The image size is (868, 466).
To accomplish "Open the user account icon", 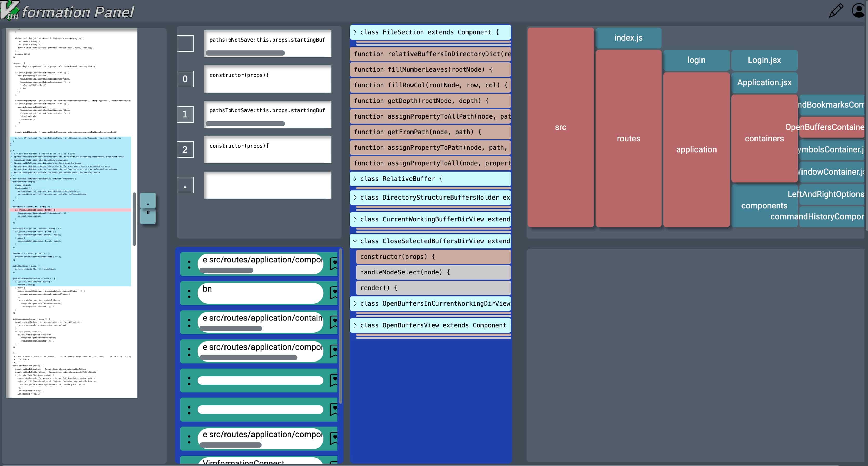I will (859, 10).
